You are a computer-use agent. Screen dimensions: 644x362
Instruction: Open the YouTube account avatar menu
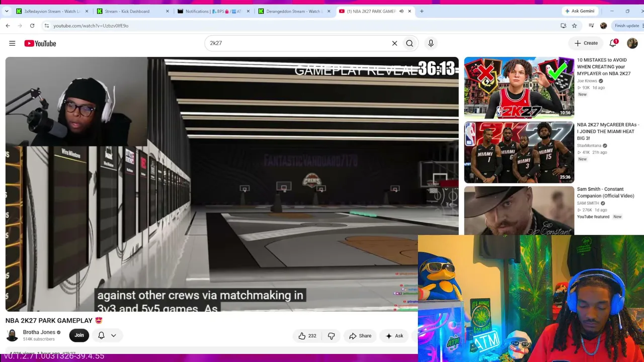(x=632, y=43)
